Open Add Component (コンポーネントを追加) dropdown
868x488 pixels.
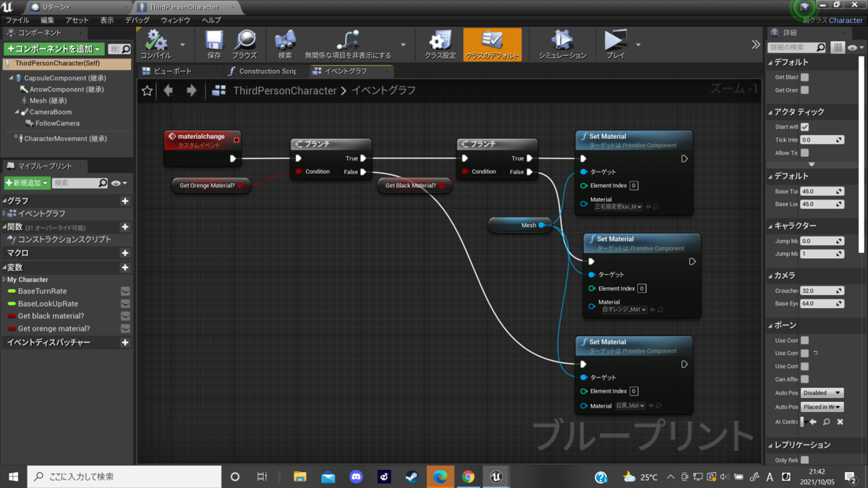(x=54, y=48)
